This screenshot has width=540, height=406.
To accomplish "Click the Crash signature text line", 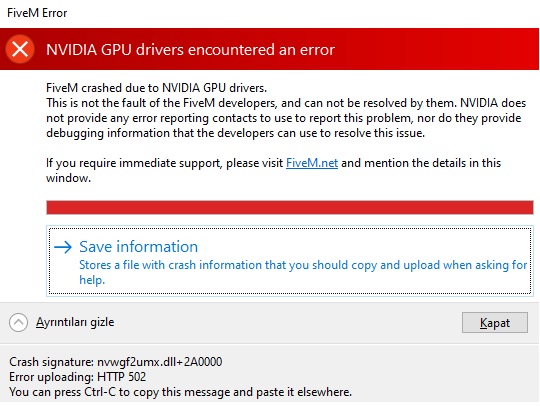I will pyautogui.click(x=116, y=362).
